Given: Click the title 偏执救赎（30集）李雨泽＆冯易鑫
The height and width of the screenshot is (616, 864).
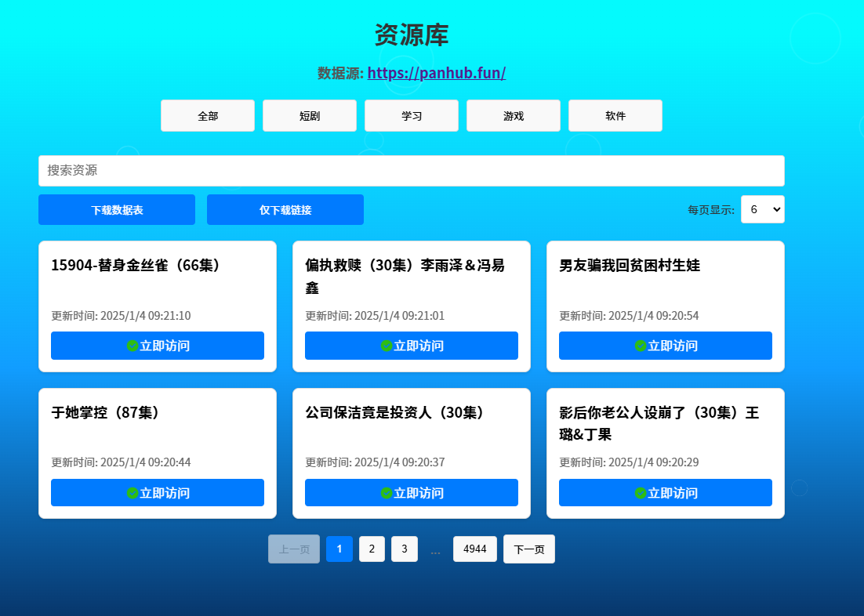Looking at the screenshot, I should (405, 276).
